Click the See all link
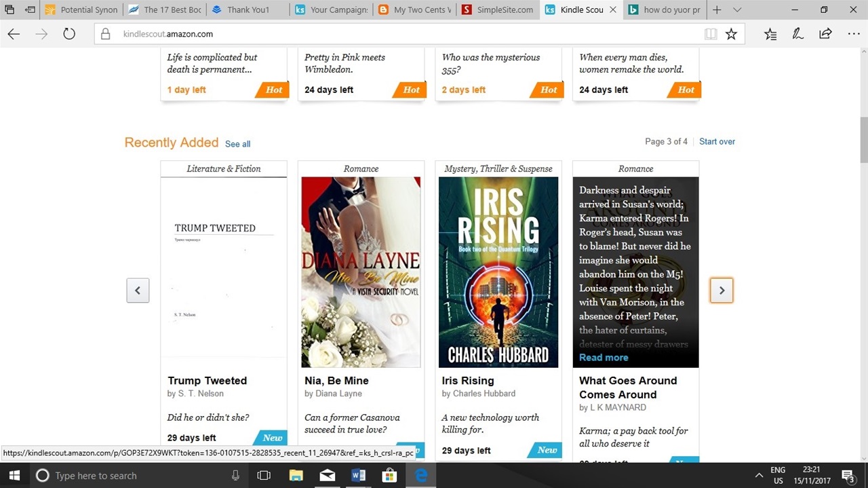868x488 pixels. pos(237,144)
